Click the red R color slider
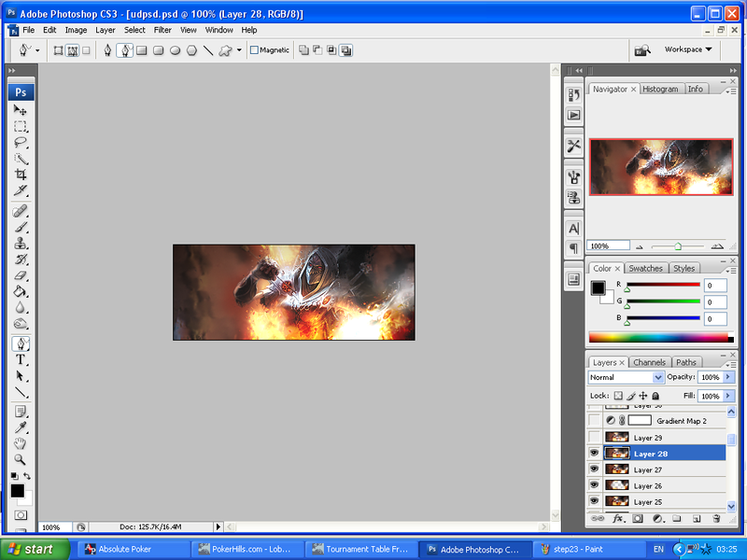The image size is (747, 560). click(663, 286)
